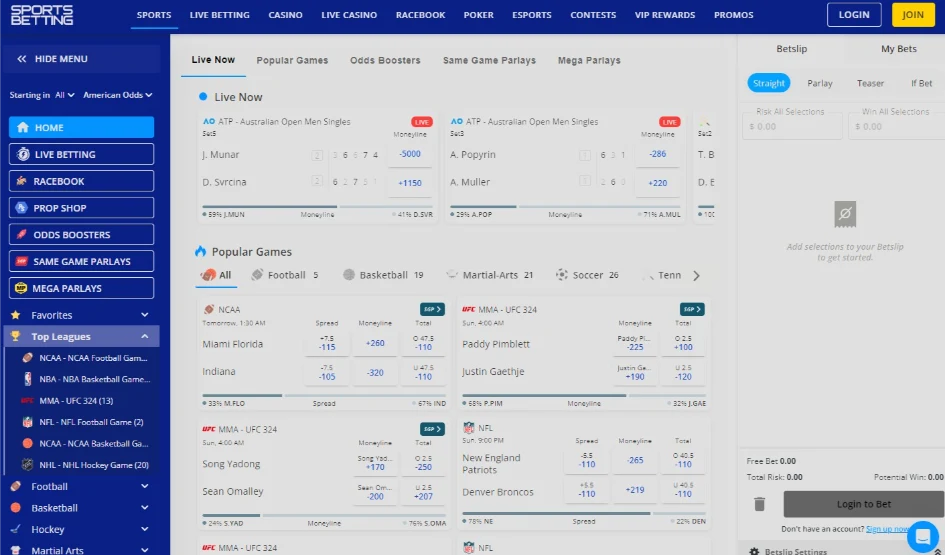Click the Home house icon
Image resolution: width=945 pixels, height=555 pixels.
[23, 127]
